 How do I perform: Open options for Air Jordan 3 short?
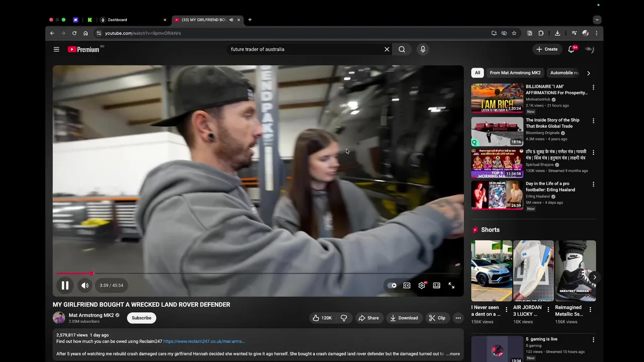(548, 310)
